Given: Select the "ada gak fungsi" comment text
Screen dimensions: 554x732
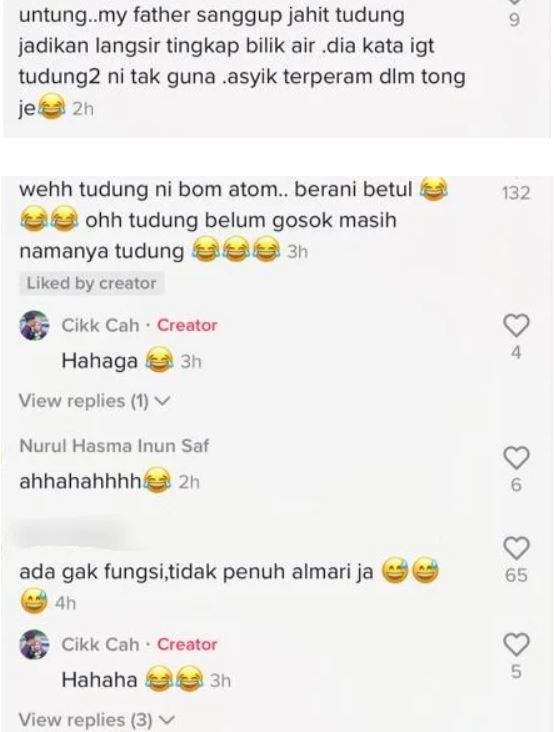Looking at the screenshot, I should click(196, 572).
